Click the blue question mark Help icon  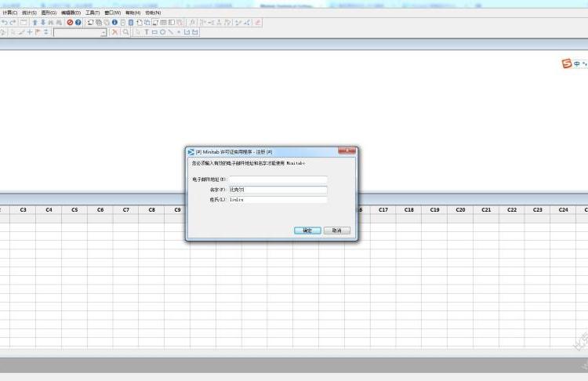[x=78, y=23]
